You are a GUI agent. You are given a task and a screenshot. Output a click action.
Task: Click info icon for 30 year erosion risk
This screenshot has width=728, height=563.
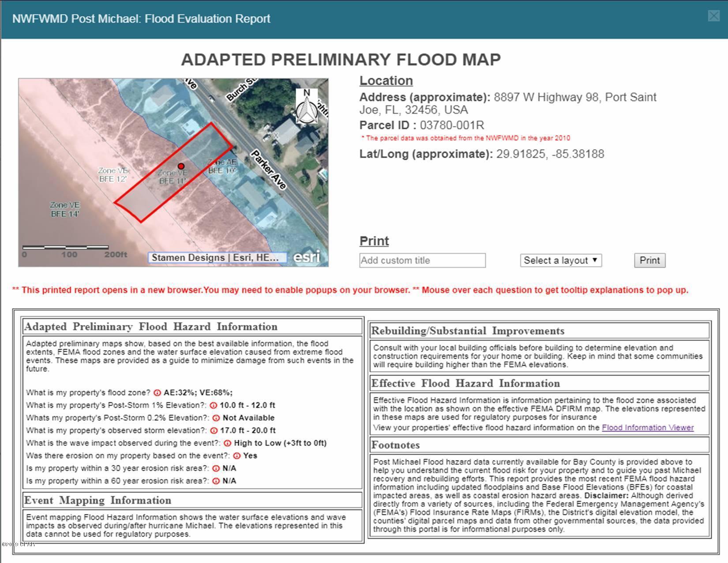[x=216, y=468]
